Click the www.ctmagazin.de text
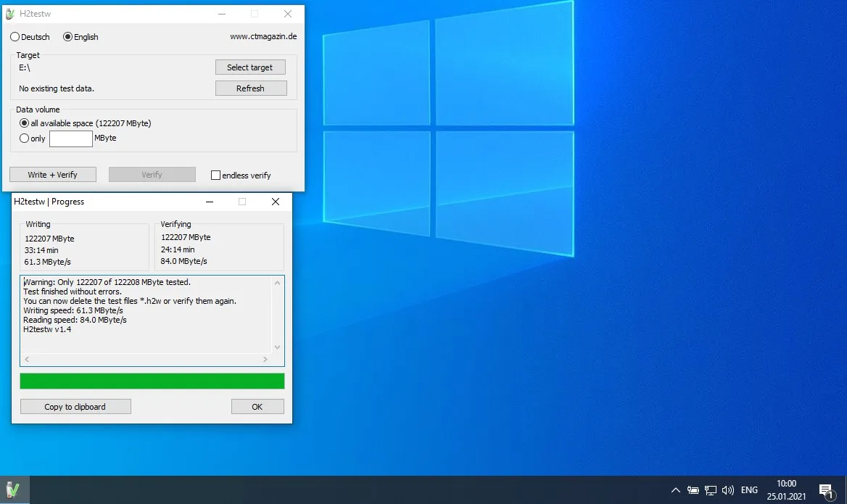 [x=264, y=36]
